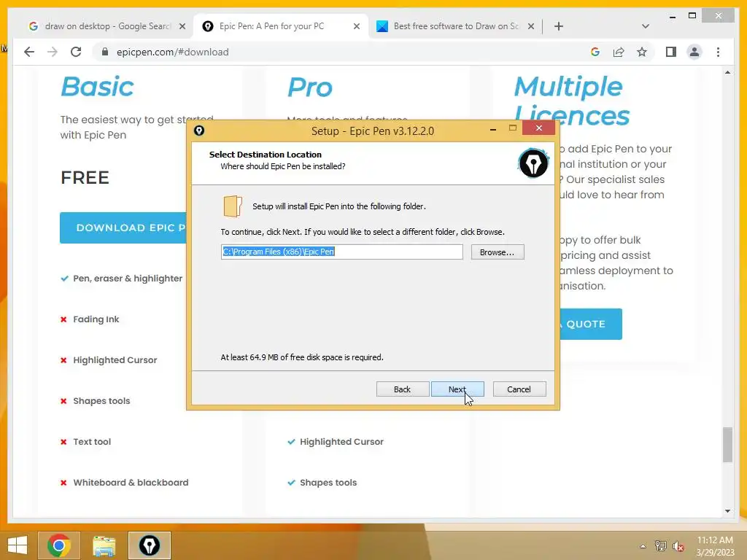
Task: Open the Windows Start menu
Action: tap(18, 545)
